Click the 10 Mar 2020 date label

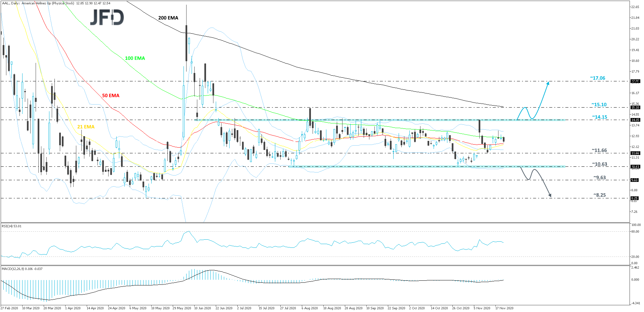click(31, 308)
